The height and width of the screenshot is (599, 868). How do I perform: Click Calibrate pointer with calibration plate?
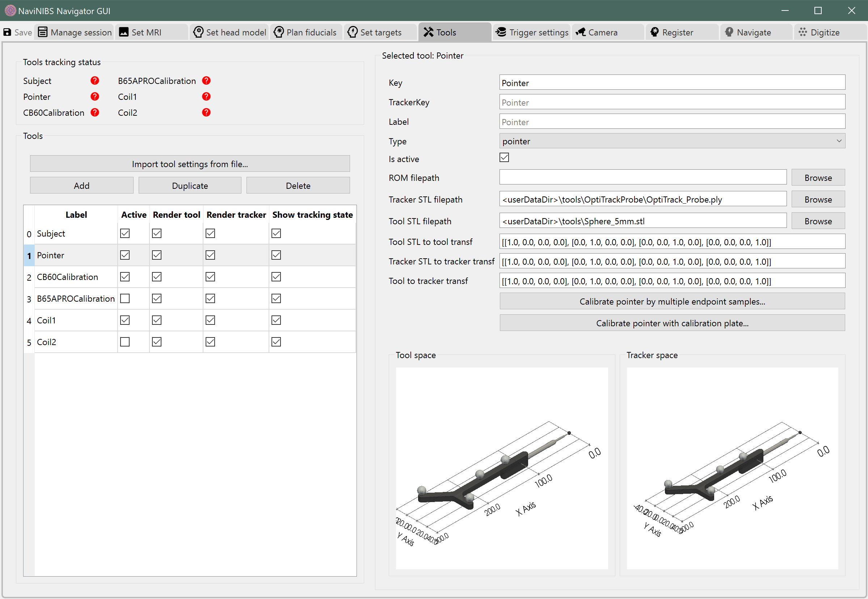(672, 323)
